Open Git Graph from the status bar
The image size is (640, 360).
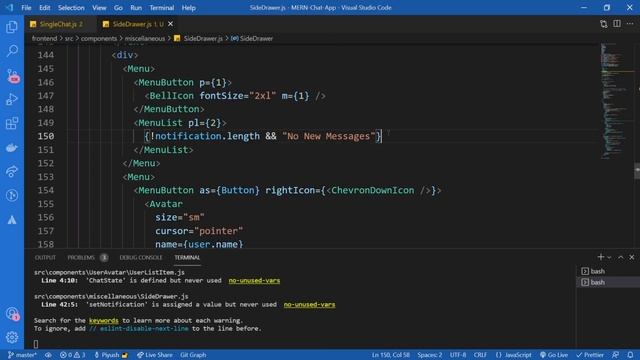[x=193, y=355]
